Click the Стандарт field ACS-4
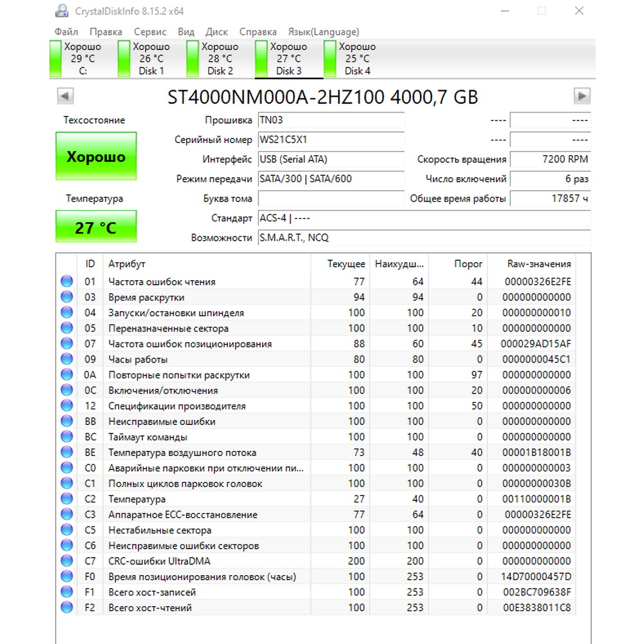This screenshot has height=644, width=644. coord(424,218)
